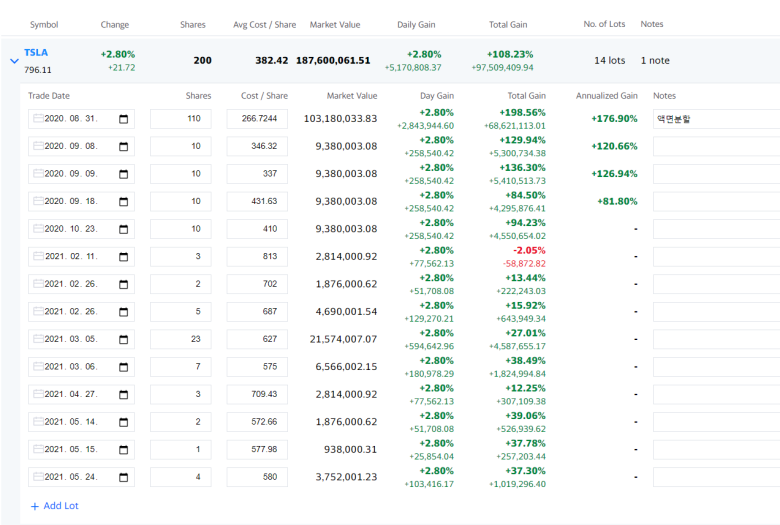Image resolution: width=780 pixels, height=525 pixels.
Task: Edit cost per share field 813
Action: [257, 257]
